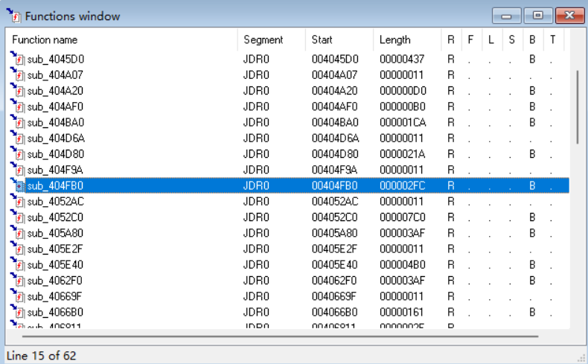The image size is (588, 364).
Task: Click highlighted sub_404FB0 name
Action: click(x=55, y=185)
